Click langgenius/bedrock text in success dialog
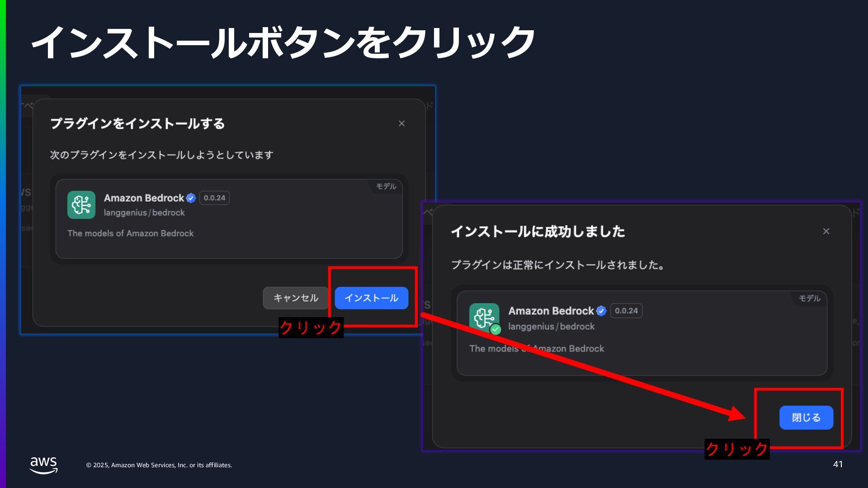This screenshot has width=868, height=488. tap(551, 326)
